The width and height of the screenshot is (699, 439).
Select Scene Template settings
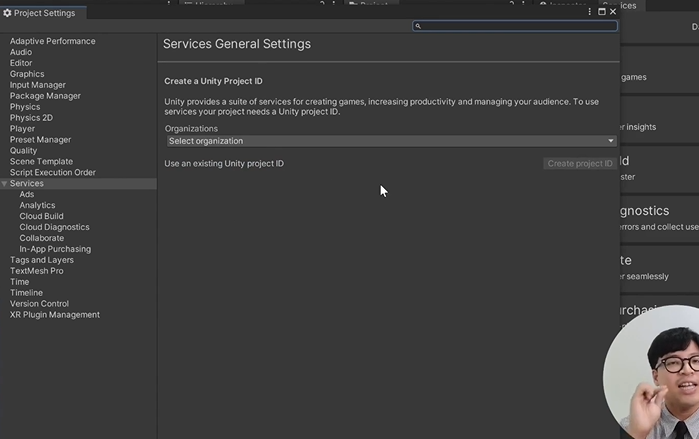[x=41, y=161]
